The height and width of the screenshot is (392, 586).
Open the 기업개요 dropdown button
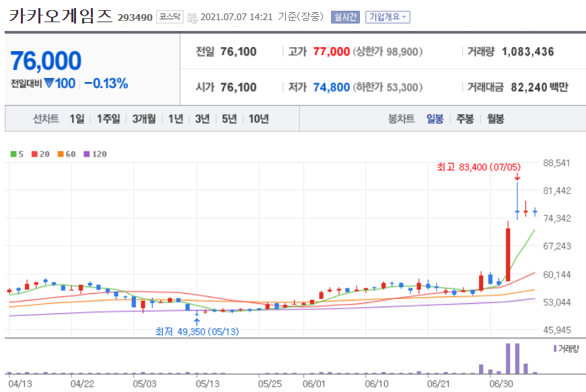(388, 17)
